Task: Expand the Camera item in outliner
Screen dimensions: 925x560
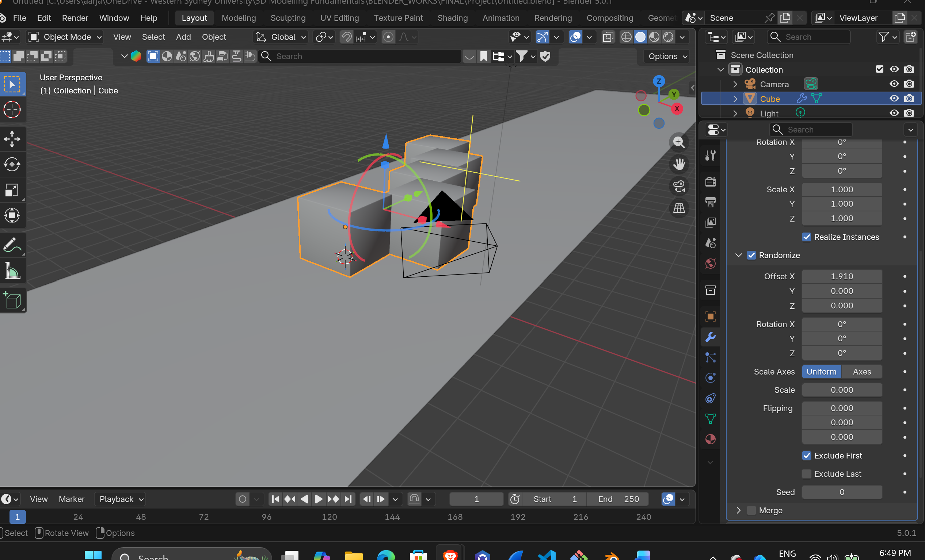Action: [x=735, y=84]
